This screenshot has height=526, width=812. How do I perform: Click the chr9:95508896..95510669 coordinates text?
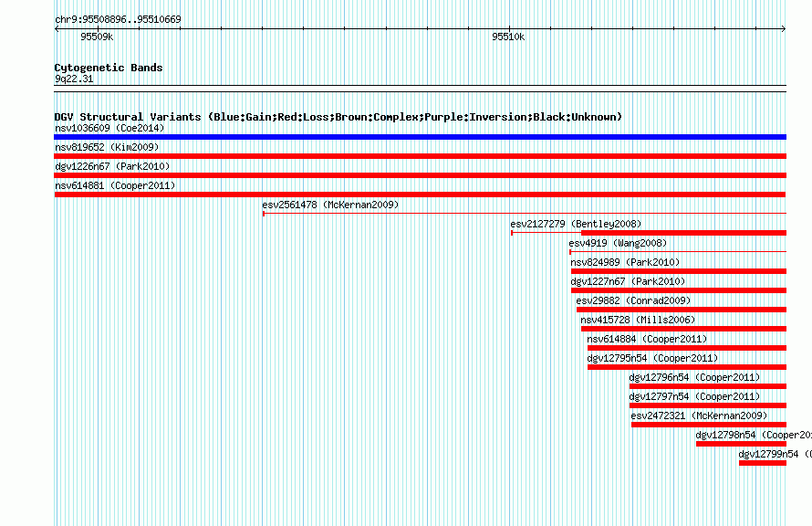118,19
